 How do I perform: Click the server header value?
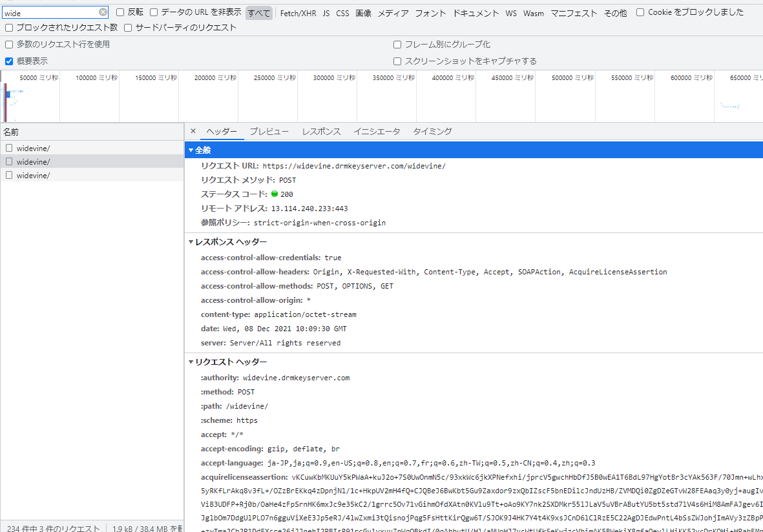point(285,343)
